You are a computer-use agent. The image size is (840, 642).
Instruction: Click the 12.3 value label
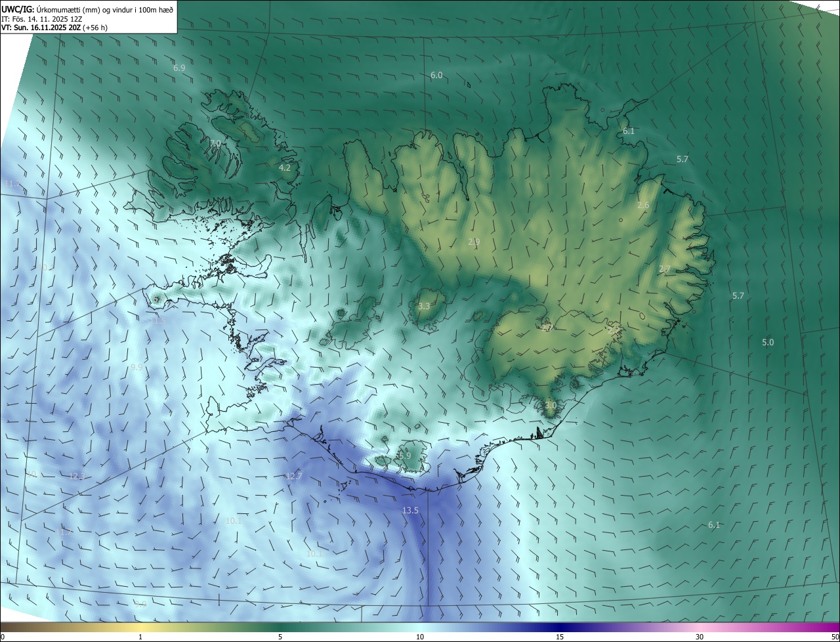coord(77,476)
